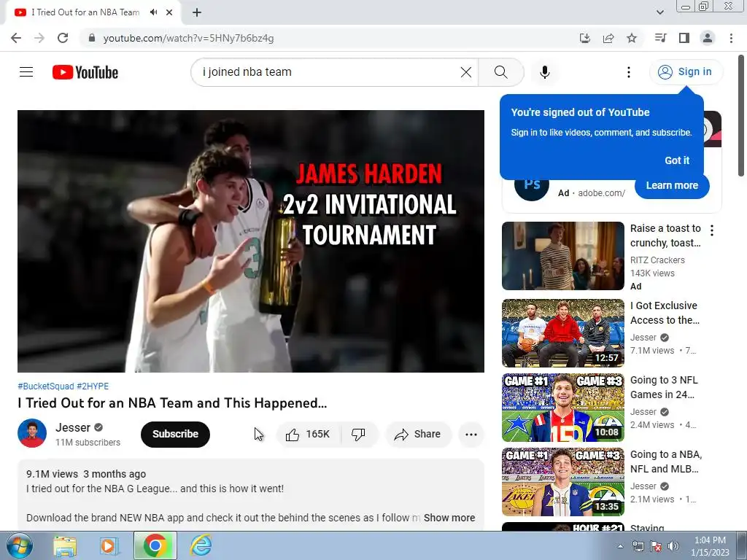Open media controls icon in Chrome toolbar
This screenshot has width=747, height=560.
661,38
